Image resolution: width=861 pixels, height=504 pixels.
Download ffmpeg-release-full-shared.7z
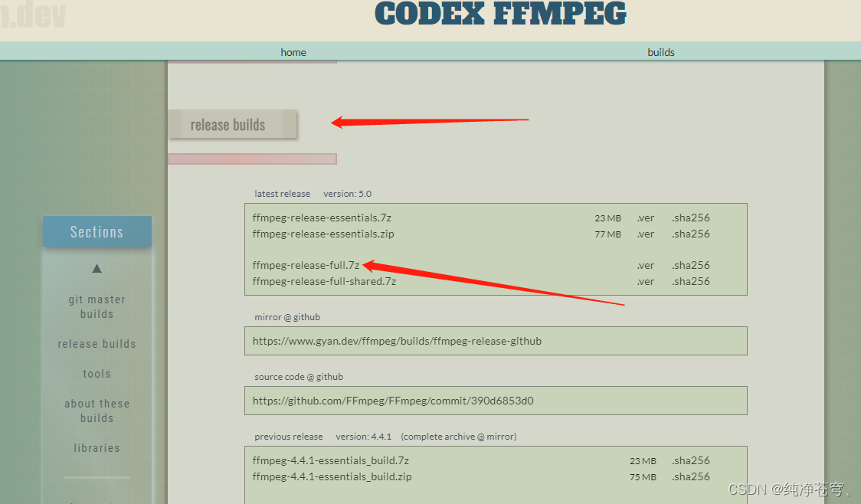click(325, 281)
